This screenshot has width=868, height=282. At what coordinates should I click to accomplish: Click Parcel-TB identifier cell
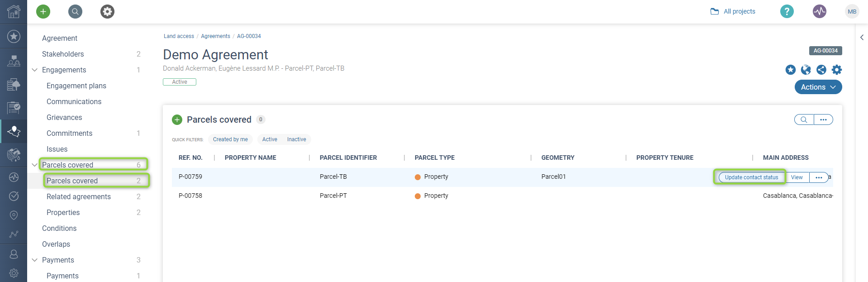tap(333, 177)
